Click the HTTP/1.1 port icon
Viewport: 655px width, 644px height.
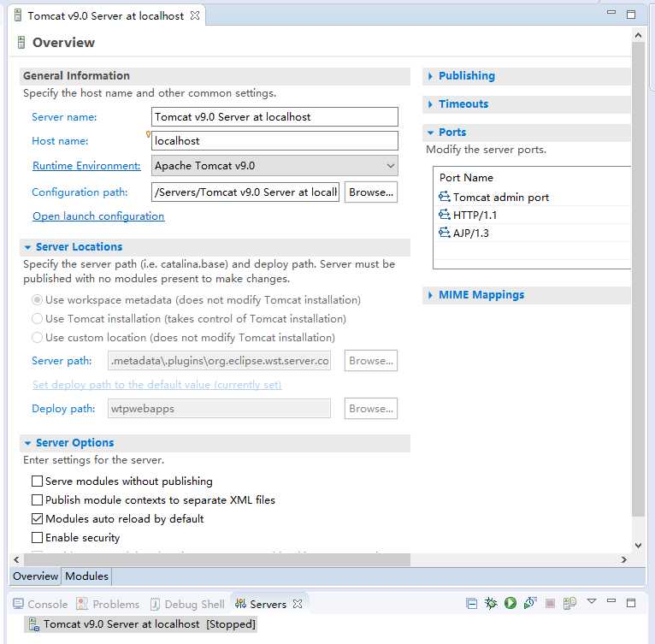tap(445, 215)
